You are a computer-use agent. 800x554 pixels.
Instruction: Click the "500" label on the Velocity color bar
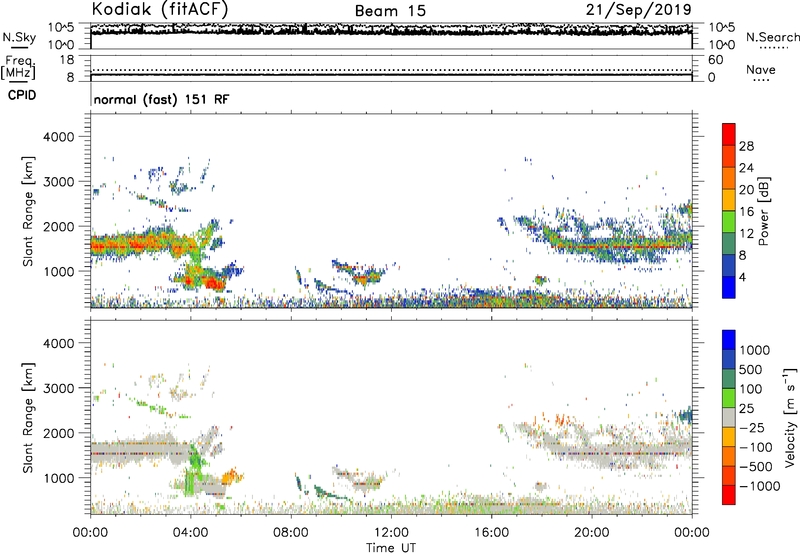[x=751, y=370]
